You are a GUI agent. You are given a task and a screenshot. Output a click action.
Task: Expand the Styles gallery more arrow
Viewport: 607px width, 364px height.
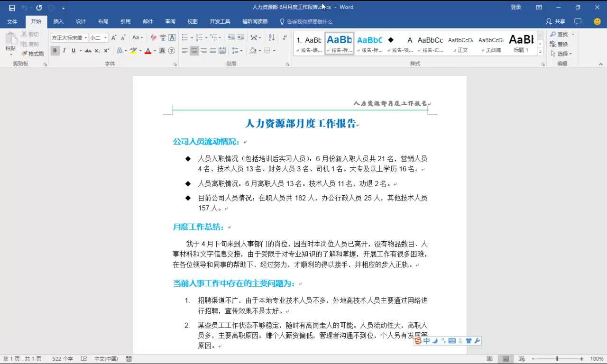(x=540, y=51)
